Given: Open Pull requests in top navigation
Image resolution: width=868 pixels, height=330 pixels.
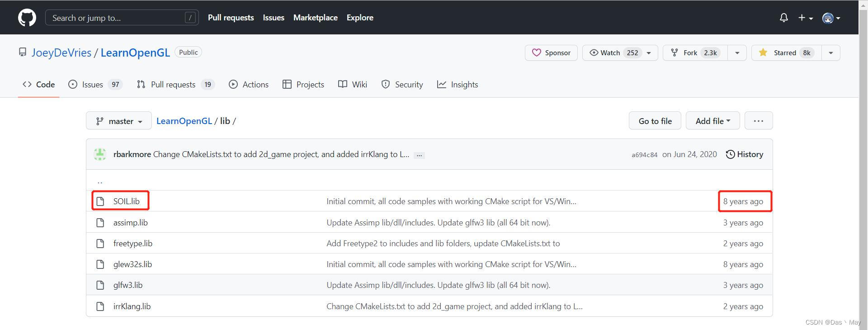Looking at the screenshot, I should (231, 18).
